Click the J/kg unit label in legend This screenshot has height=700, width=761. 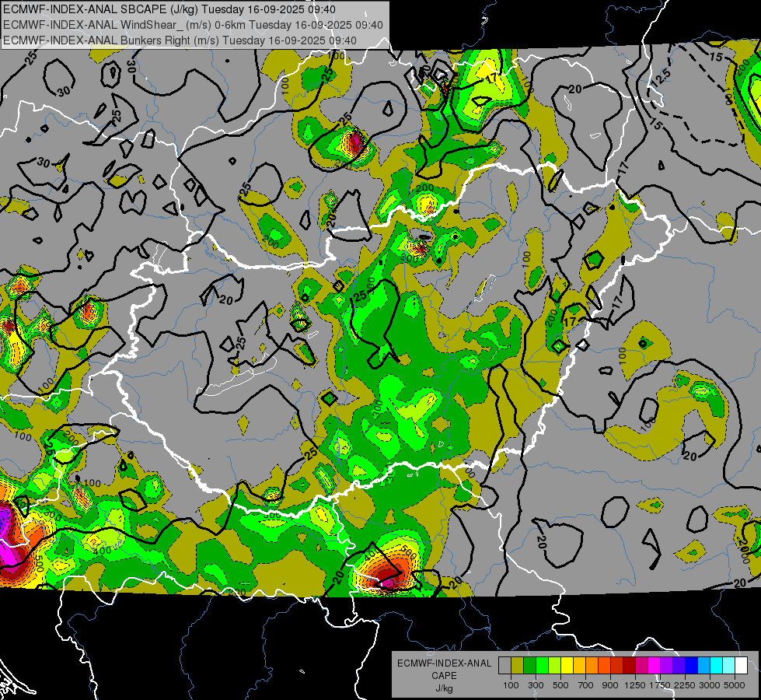[x=444, y=688]
